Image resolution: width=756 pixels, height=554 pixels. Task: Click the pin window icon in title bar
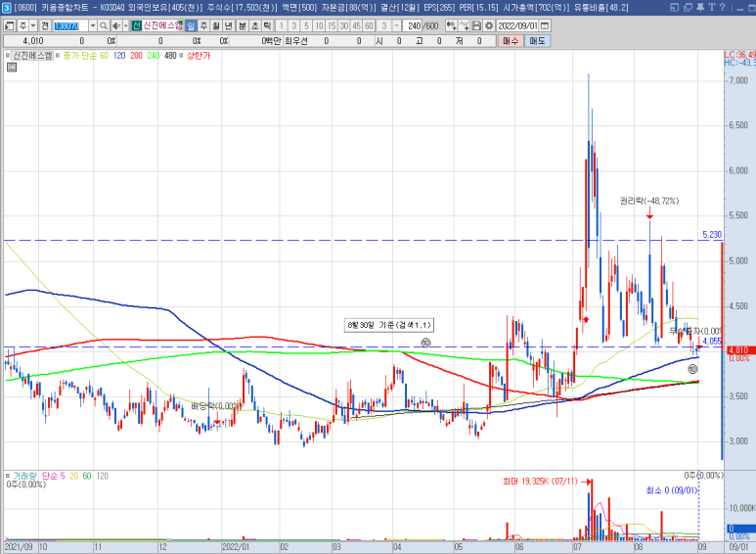point(700,7)
